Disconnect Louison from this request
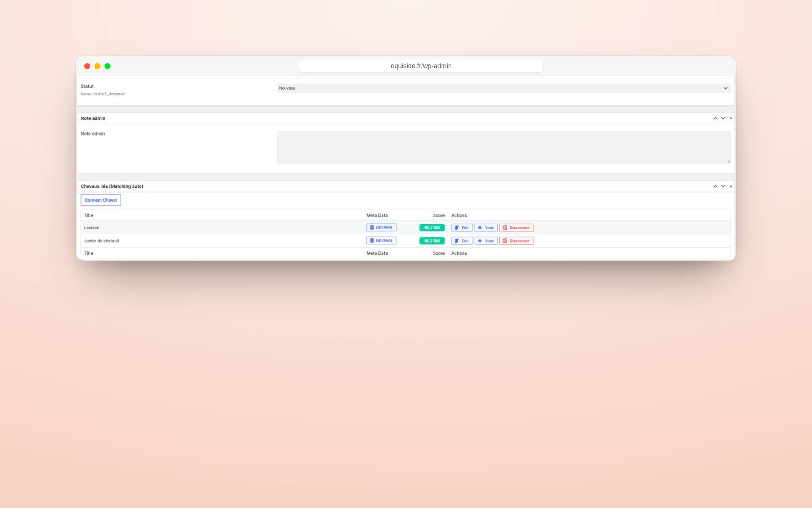This screenshot has width=812, height=508. (516, 228)
